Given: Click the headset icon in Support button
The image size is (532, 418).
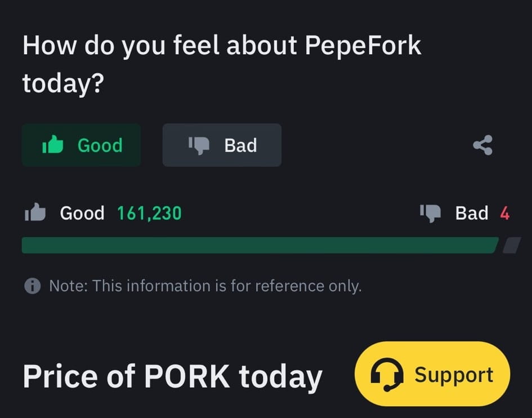Looking at the screenshot, I should point(387,375).
